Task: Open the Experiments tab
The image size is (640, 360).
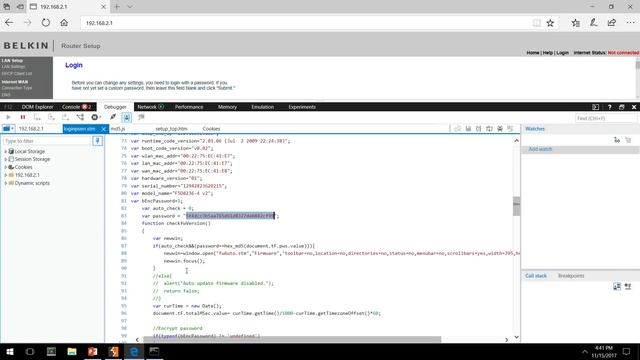Action: point(302,107)
